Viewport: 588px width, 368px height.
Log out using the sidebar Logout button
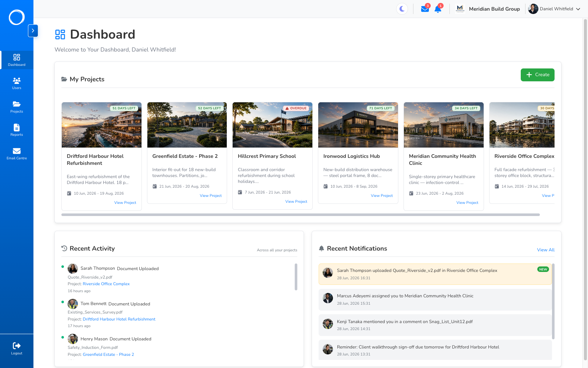point(17,348)
